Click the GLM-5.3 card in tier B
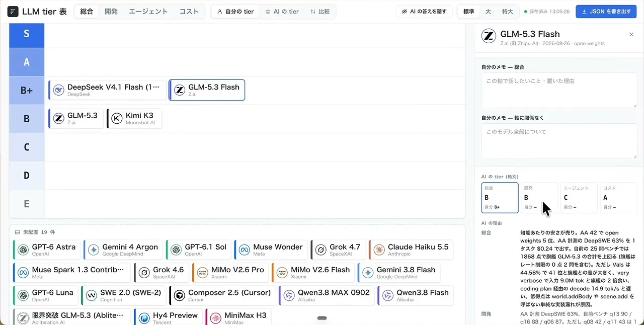644x325 pixels. [x=76, y=118]
